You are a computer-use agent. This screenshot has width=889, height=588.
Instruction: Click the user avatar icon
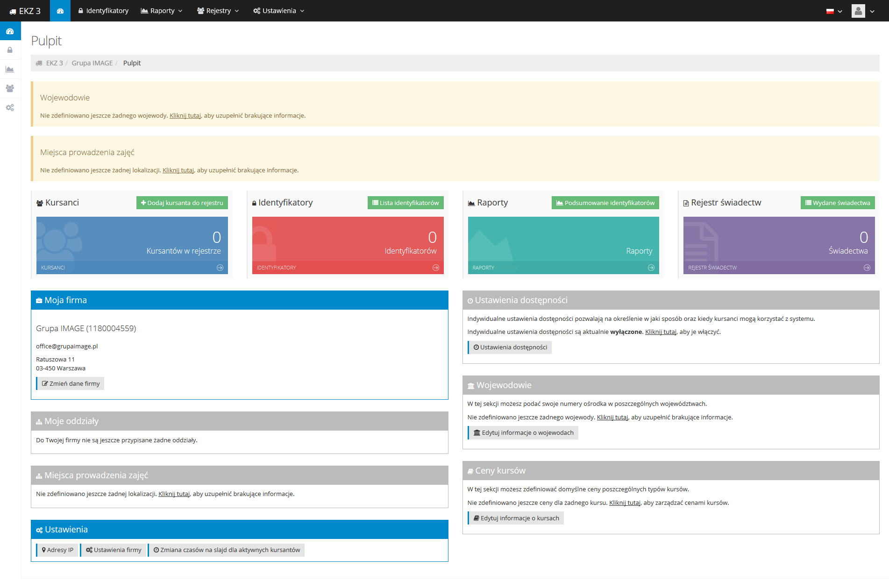click(858, 11)
